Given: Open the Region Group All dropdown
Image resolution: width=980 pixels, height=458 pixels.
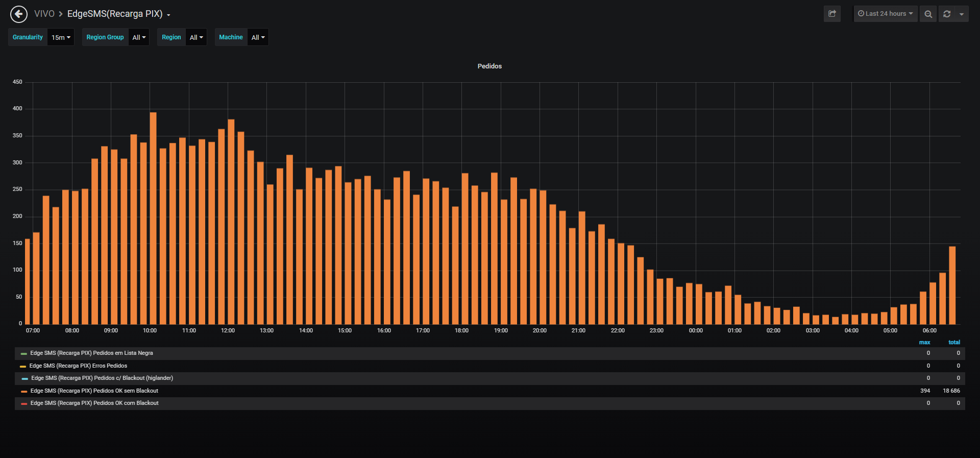Looking at the screenshot, I should pyautogui.click(x=139, y=37).
